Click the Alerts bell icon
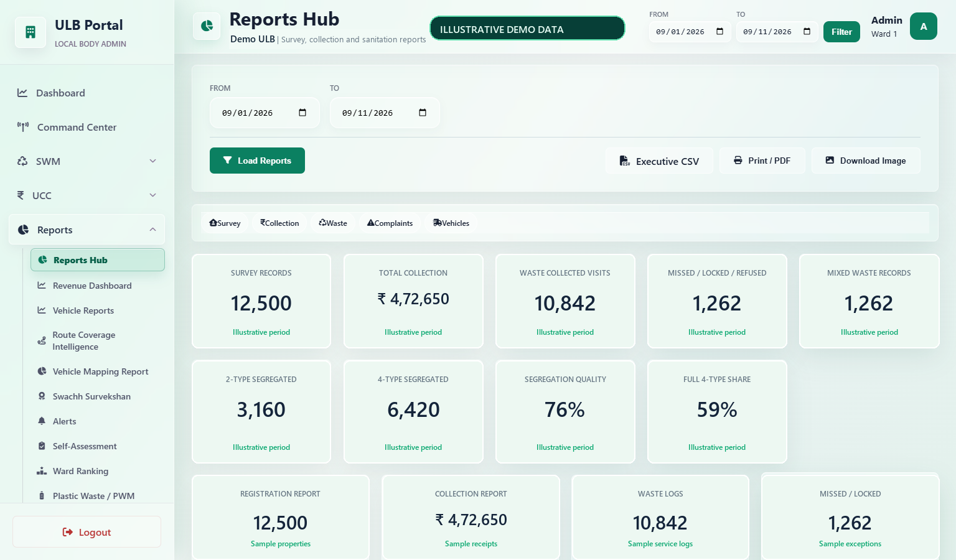956x560 pixels. 42,421
